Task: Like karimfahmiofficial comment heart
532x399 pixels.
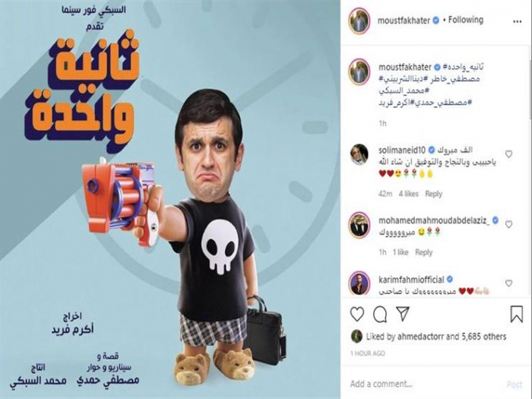Action: (508, 283)
